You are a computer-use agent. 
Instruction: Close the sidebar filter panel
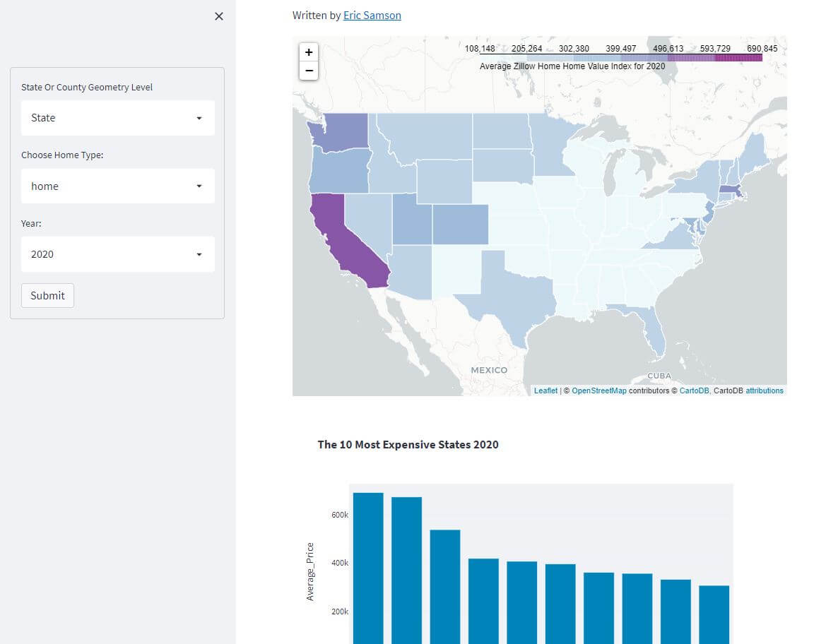218,16
